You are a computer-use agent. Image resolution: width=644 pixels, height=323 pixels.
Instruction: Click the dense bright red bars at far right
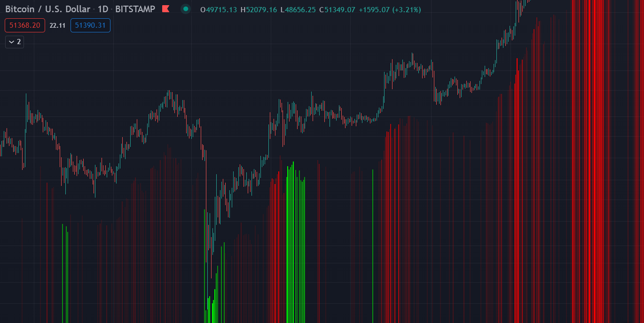pyautogui.click(x=590, y=164)
